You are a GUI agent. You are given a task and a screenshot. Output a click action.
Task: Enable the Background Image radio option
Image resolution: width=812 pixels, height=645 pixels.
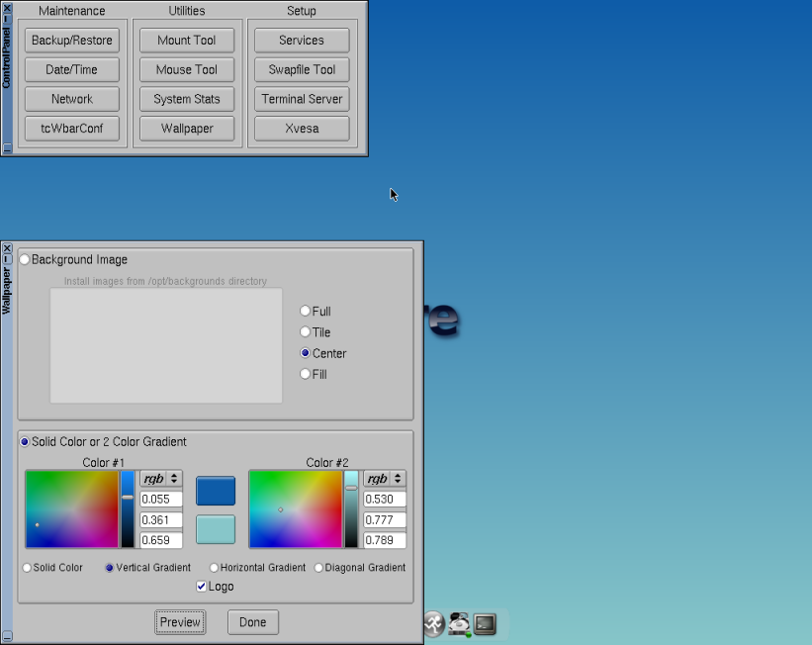[25, 260]
